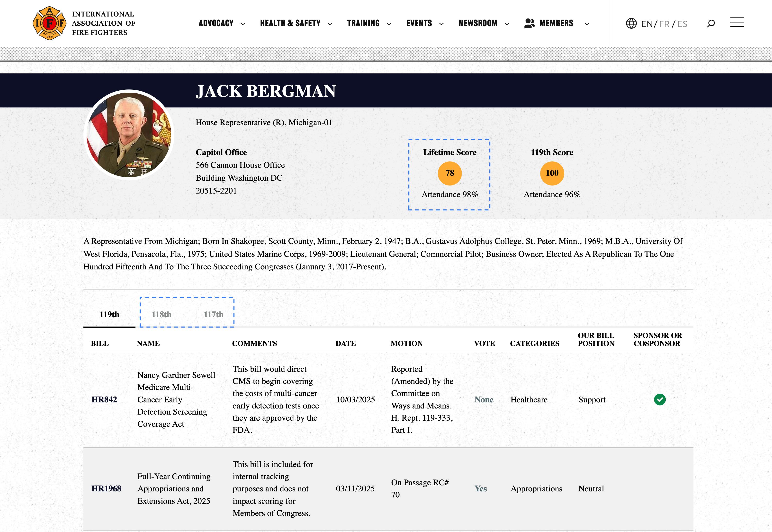Viewport: 772px width, 532px height.
Task: Open the search magnifier icon
Action: [711, 23]
